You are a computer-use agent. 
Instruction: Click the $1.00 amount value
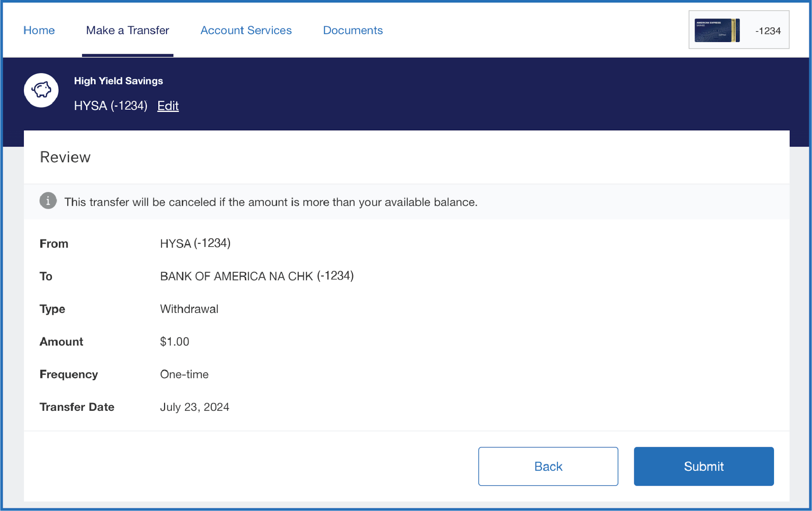pos(174,341)
